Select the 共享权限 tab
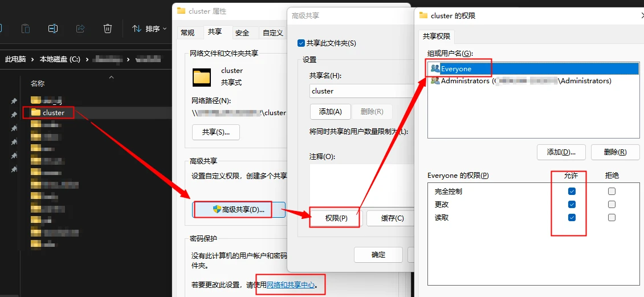This screenshot has width=644, height=297. coord(437,36)
